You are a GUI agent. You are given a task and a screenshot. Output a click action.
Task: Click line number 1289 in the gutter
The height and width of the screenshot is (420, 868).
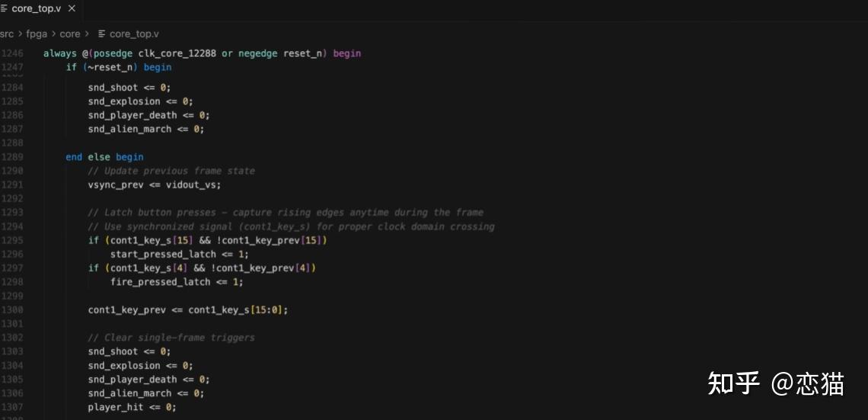tap(12, 157)
